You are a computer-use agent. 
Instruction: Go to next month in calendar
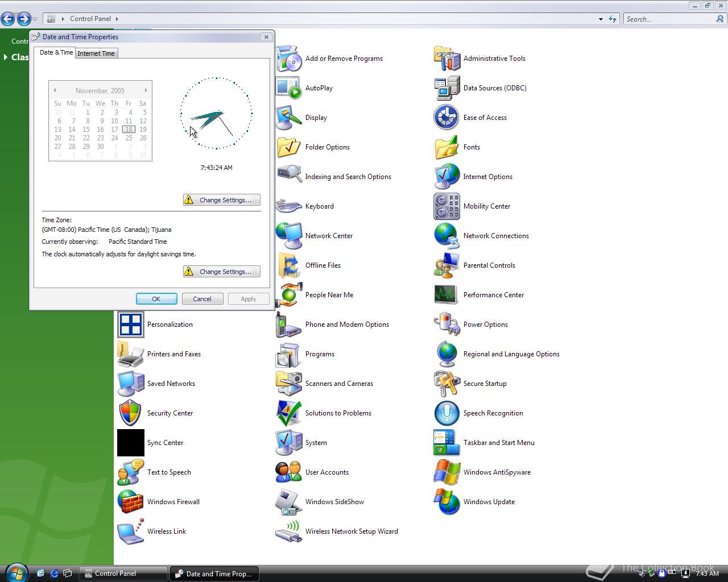146,90
